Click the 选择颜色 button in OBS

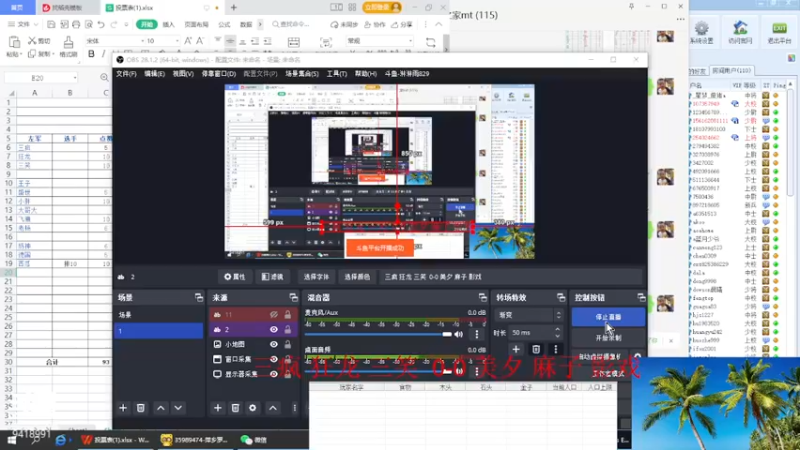coord(357,277)
